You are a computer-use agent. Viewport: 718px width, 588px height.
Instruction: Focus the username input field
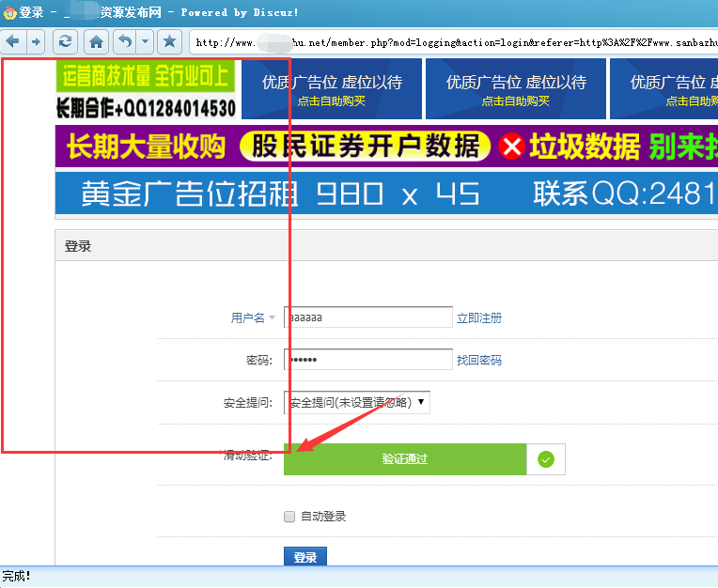coord(368,318)
